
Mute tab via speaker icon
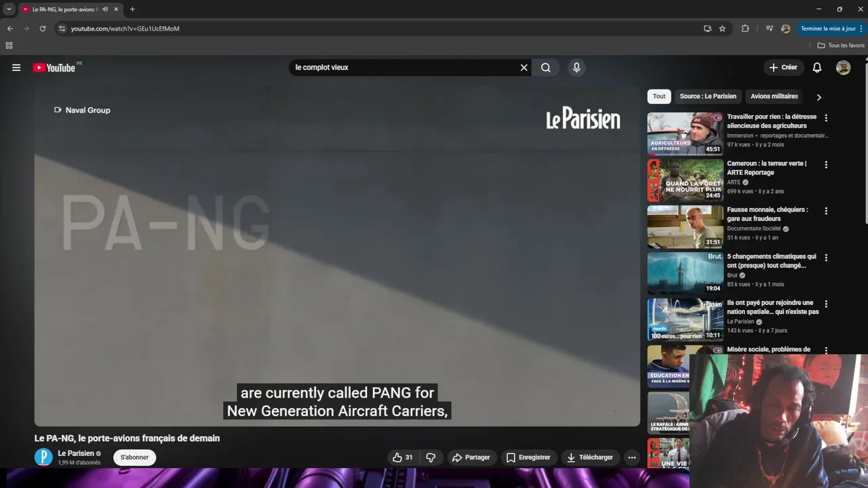coord(105,9)
